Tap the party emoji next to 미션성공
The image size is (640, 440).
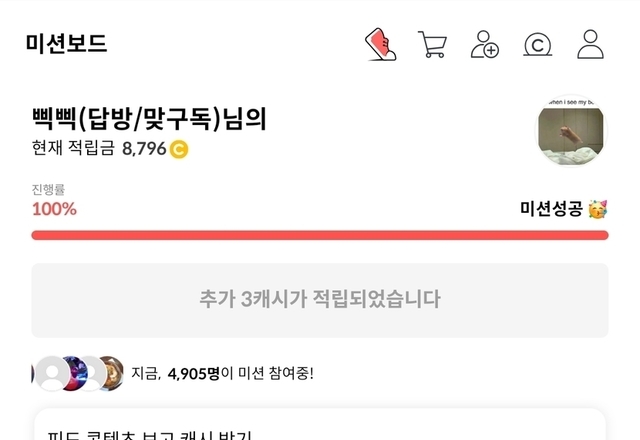click(598, 209)
